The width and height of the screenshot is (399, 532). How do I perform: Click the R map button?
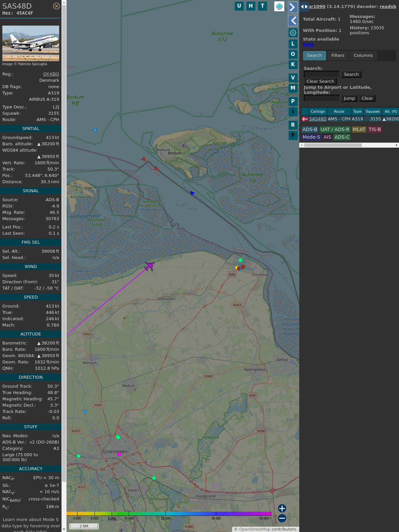(x=293, y=125)
